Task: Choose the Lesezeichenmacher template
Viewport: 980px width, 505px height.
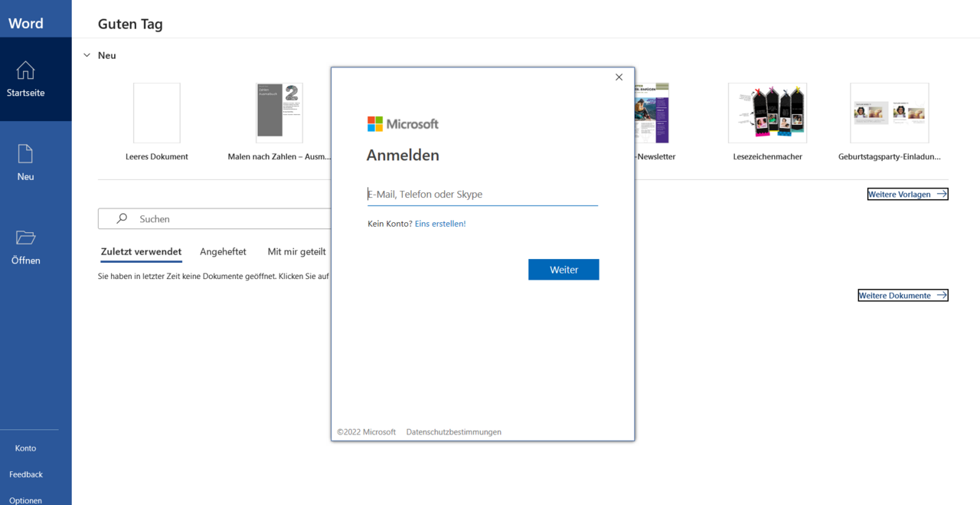Action: point(766,113)
